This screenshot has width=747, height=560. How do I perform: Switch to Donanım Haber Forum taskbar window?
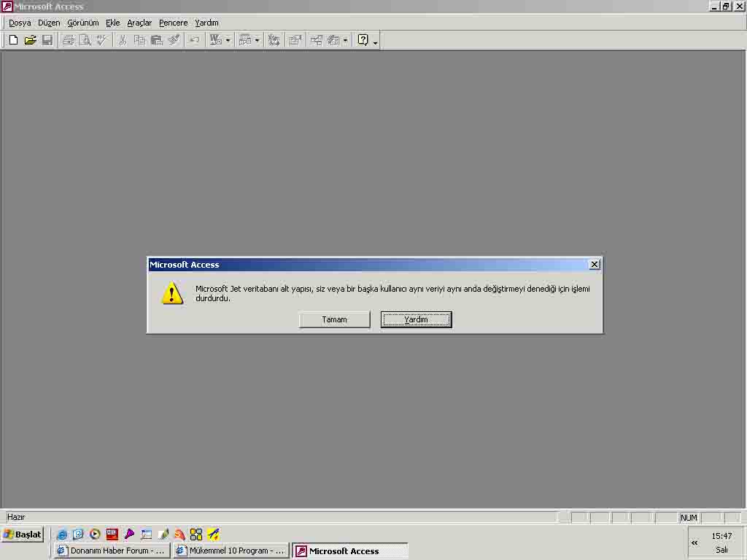112,551
